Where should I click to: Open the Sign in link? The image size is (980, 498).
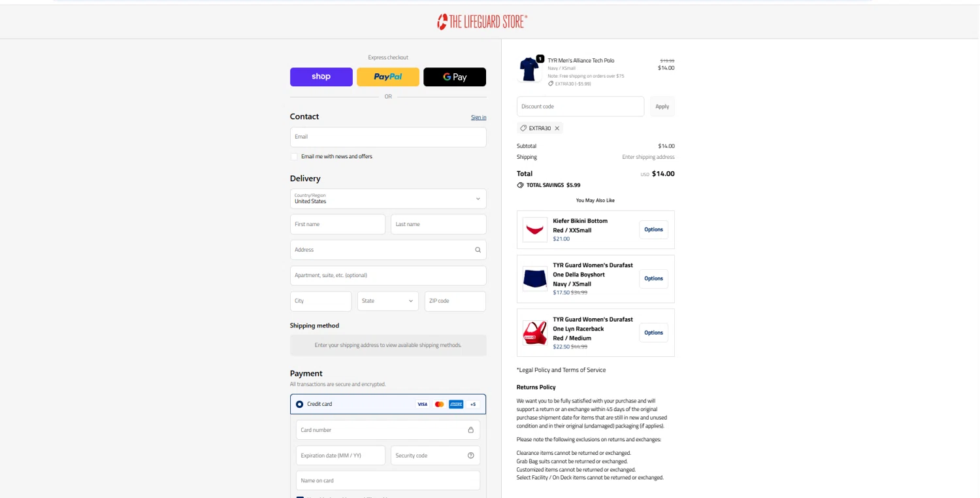(x=478, y=118)
